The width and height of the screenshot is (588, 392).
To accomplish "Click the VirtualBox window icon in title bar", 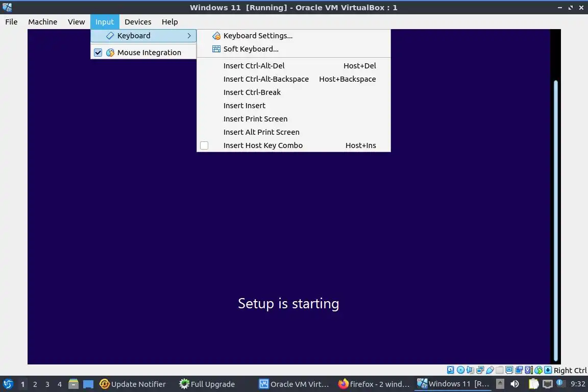I will pyautogui.click(x=7, y=7).
